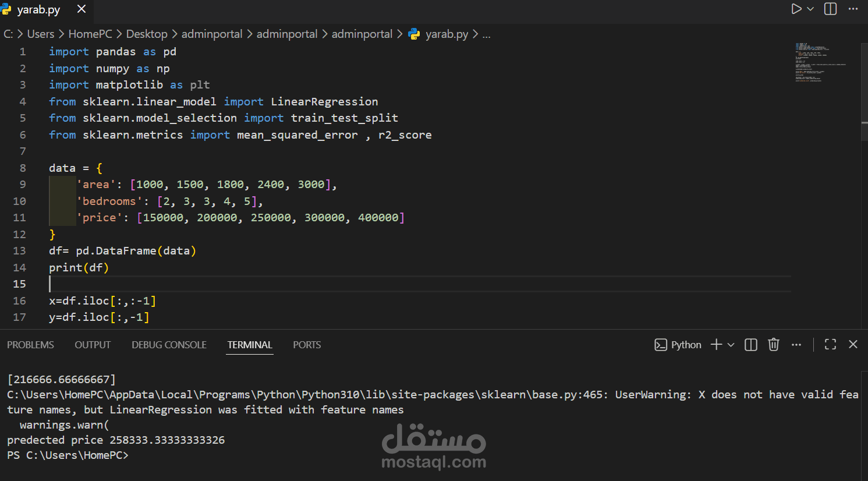Create new terminal with plus icon
Screen dimensions: 868x481
pos(716,345)
